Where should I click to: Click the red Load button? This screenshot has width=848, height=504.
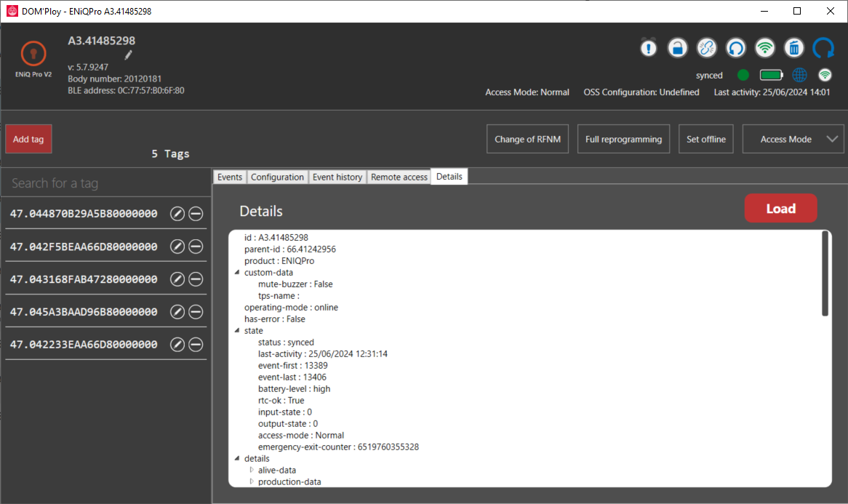pyautogui.click(x=780, y=208)
